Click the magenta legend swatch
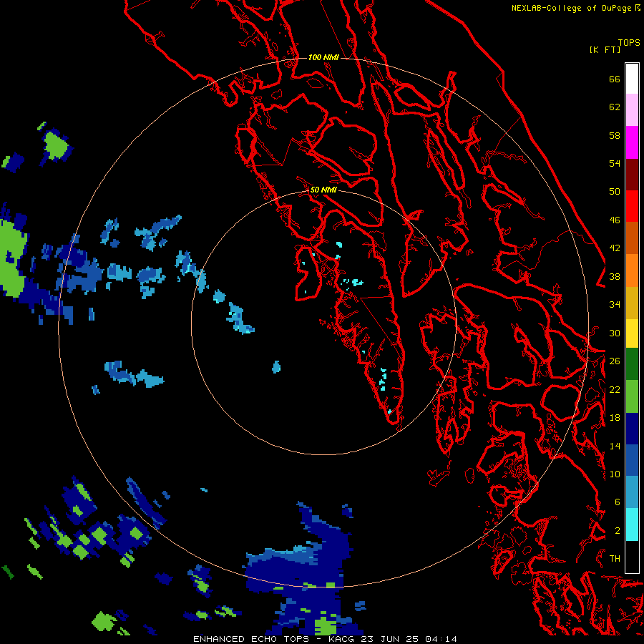This screenshot has width=644, height=644. [632, 142]
